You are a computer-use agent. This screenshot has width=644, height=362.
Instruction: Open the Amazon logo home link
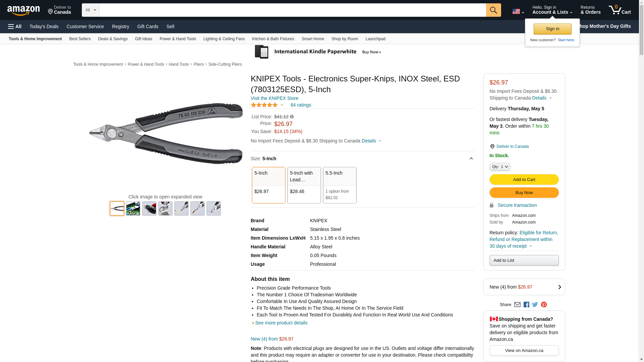[x=23, y=10]
